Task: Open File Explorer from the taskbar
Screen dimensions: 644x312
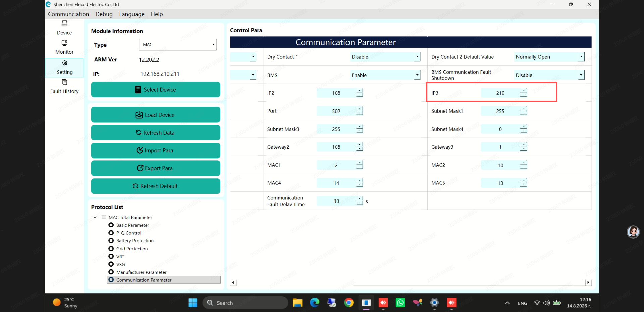Action: (298, 303)
